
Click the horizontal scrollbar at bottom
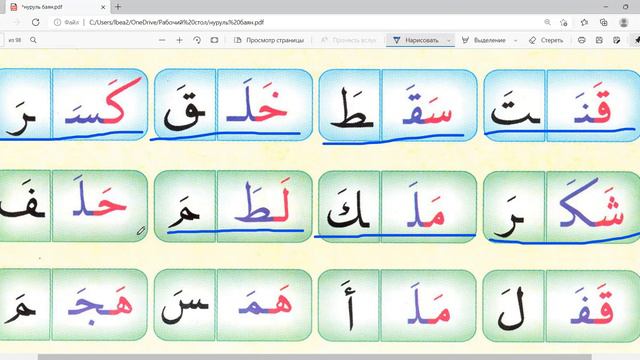pos(314,357)
